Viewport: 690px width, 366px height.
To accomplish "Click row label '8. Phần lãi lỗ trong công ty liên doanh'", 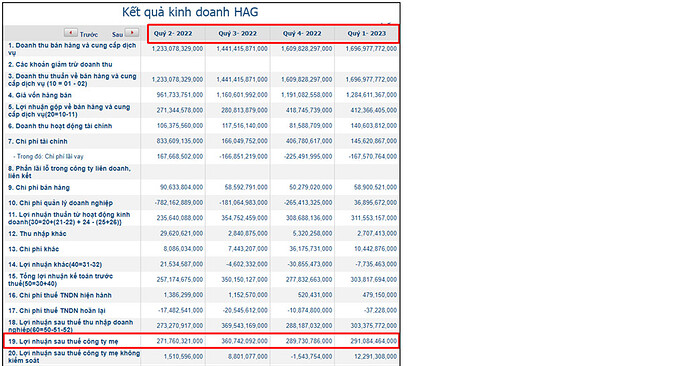I will (70, 172).
